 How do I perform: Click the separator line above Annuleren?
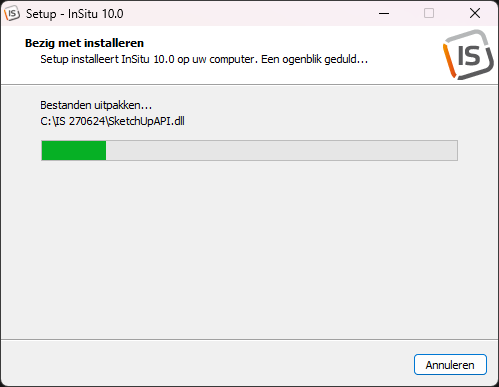pos(249,340)
